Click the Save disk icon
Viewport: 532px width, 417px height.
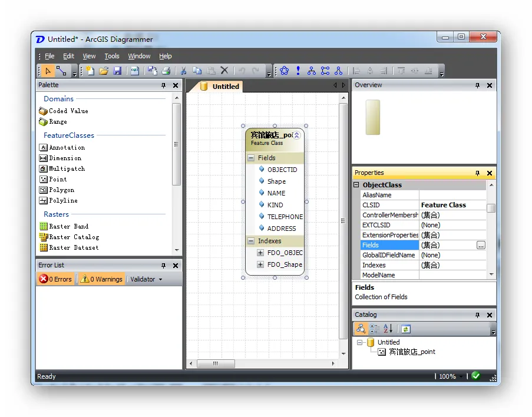click(117, 71)
